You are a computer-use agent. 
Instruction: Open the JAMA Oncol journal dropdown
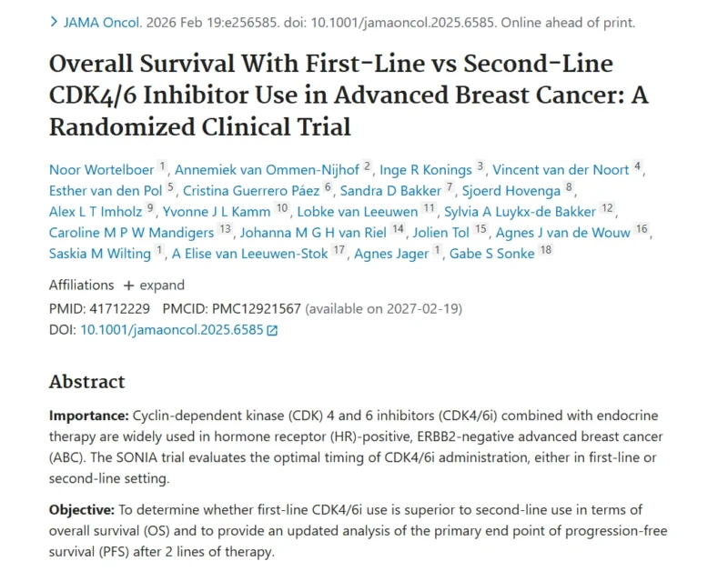pyautogui.click(x=101, y=23)
